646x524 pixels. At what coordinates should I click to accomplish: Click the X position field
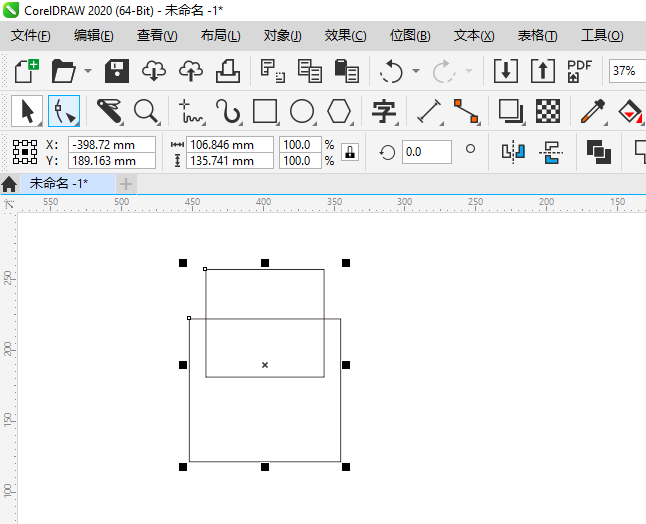112,145
